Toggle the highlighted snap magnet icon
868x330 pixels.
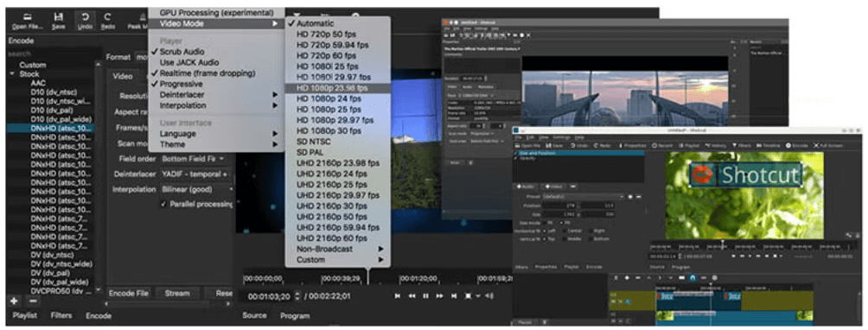pyautogui.click(x=692, y=277)
